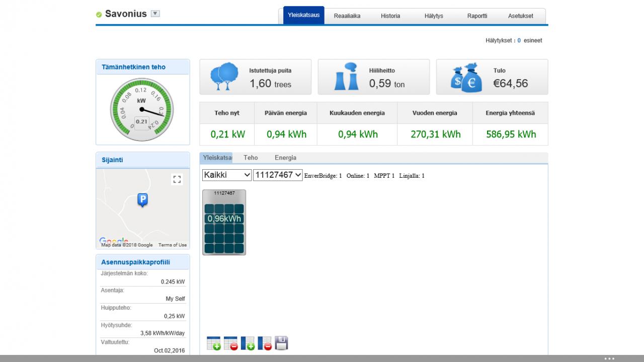Click the Savonius site name heading

[x=126, y=14]
